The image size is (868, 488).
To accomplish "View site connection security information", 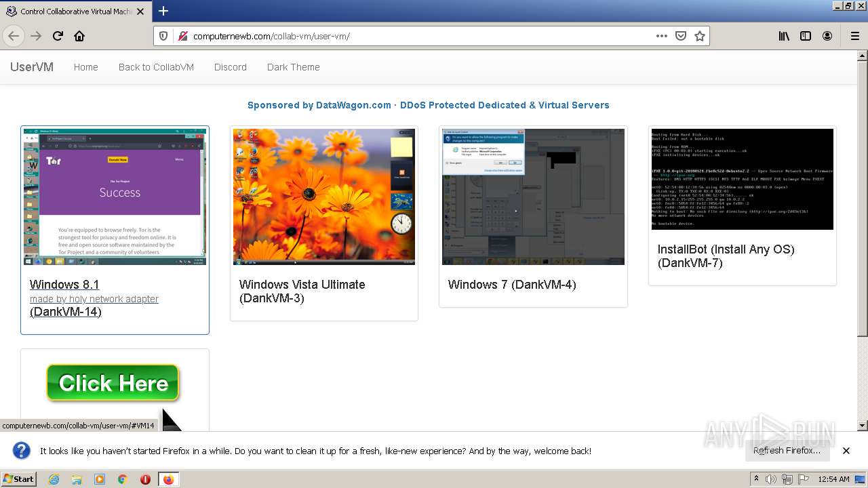I will click(182, 36).
